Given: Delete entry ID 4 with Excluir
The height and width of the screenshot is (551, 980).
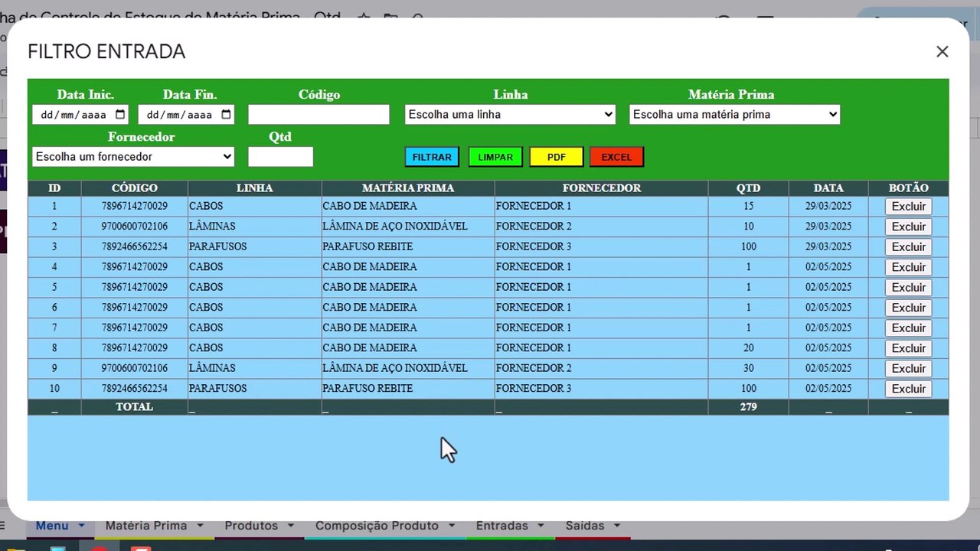Looking at the screenshot, I should point(909,267).
